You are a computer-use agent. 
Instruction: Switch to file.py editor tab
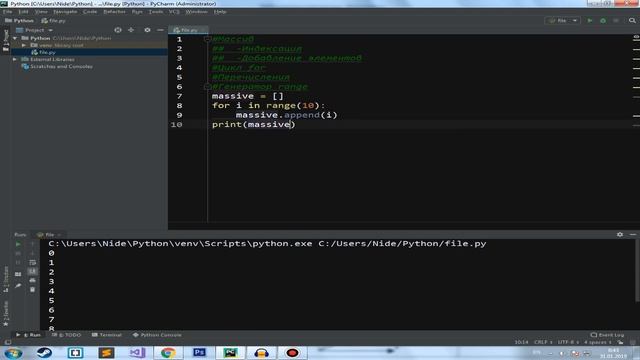[188, 30]
